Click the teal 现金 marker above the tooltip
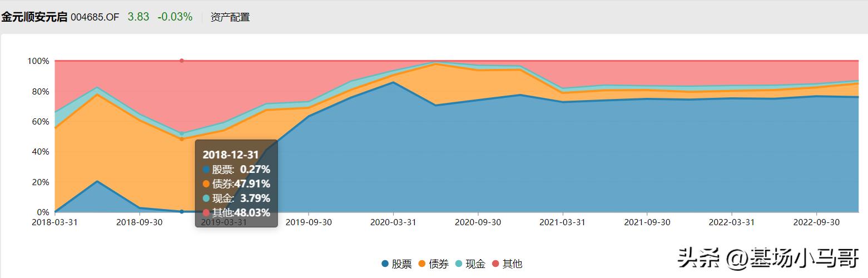868x278 pixels. (x=182, y=134)
